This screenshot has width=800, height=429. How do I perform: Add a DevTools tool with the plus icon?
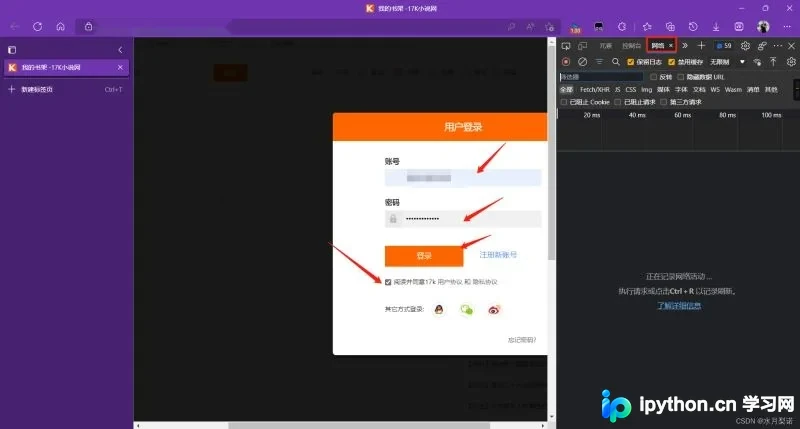702,46
